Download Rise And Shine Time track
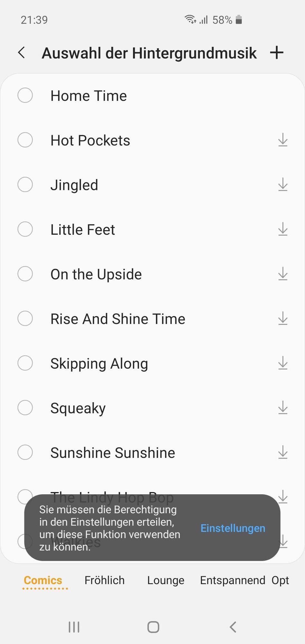 point(282,319)
